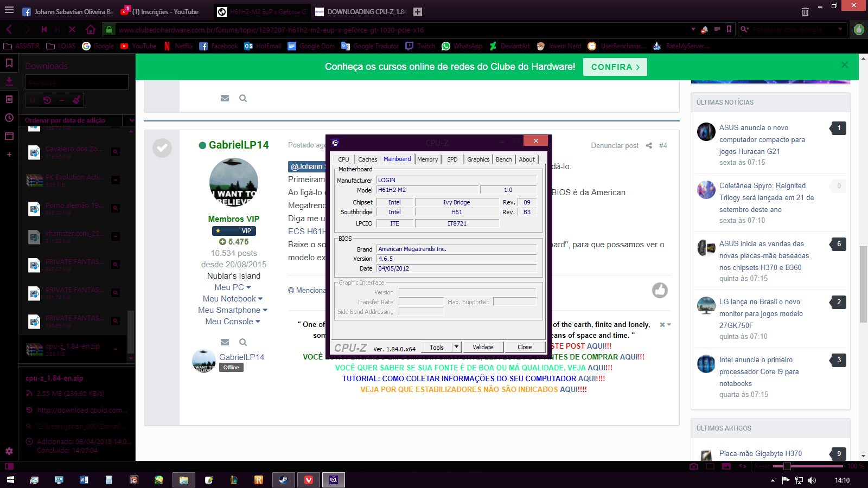Stop loading the current page
The image size is (868, 488).
tap(72, 29)
